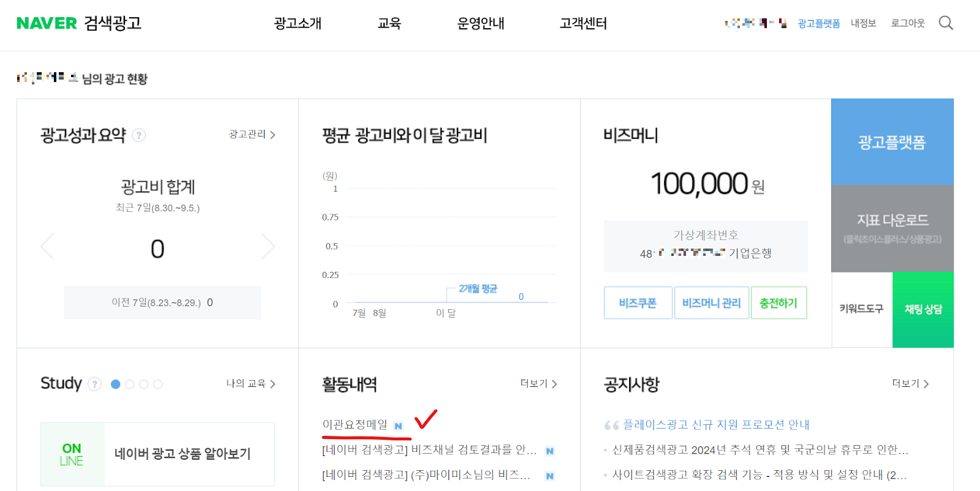
Task: Click the 100,000 원 bizmoney amount
Action: coord(707,184)
